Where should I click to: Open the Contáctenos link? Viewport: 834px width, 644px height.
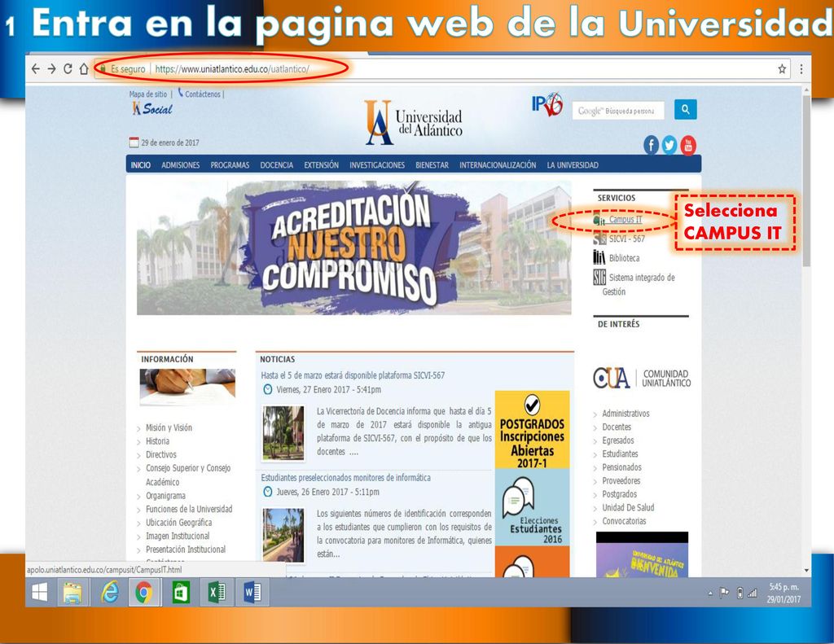(203, 94)
